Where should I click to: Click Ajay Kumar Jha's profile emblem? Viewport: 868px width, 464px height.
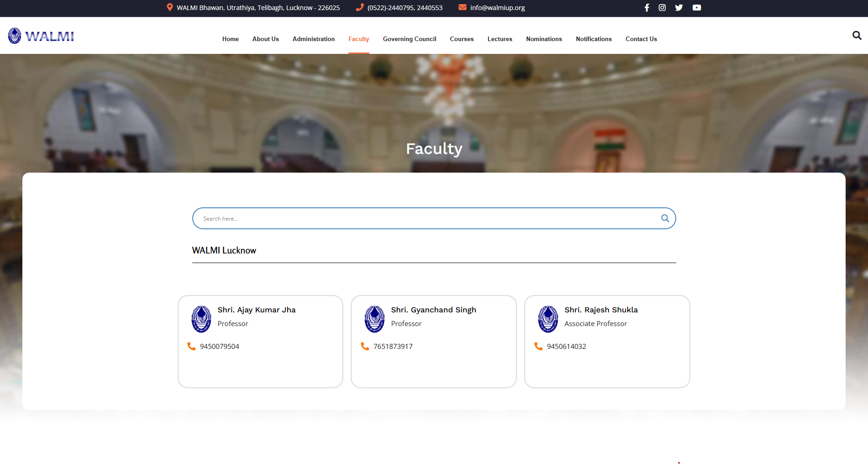(201, 319)
